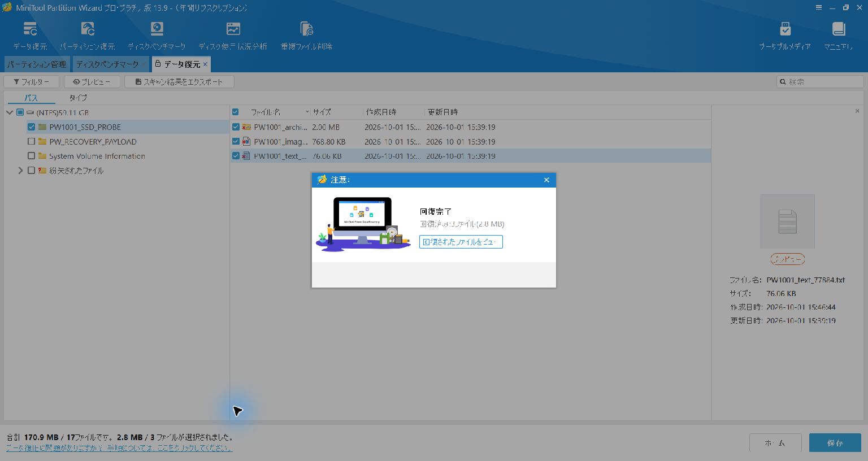Click the search magnifier icon
Viewport: 868px width, 461px height.
(x=783, y=82)
